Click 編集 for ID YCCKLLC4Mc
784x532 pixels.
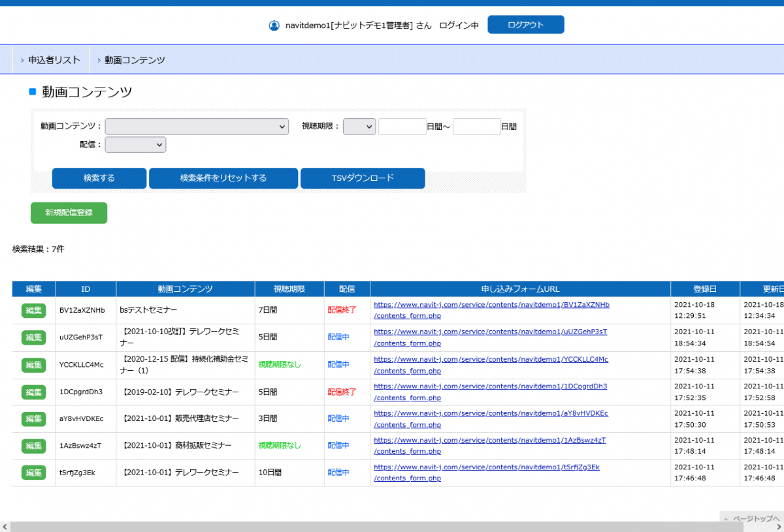pos(33,365)
